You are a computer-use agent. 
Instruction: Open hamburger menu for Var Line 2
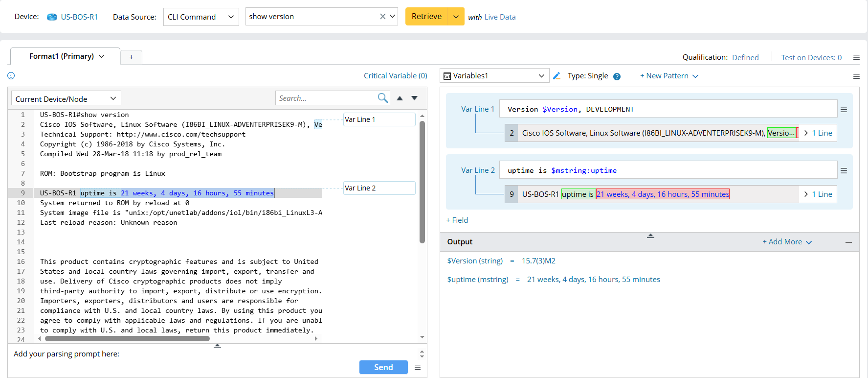click(844, 171)
